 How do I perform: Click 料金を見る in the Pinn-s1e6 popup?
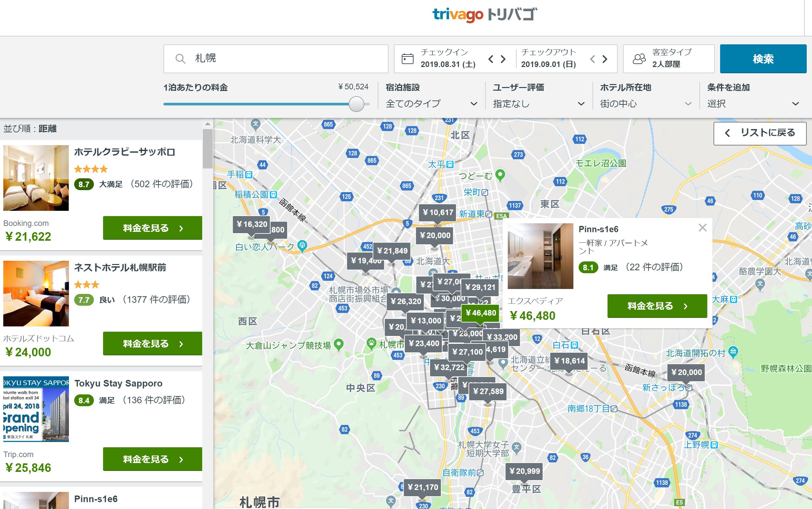point(657,306)
